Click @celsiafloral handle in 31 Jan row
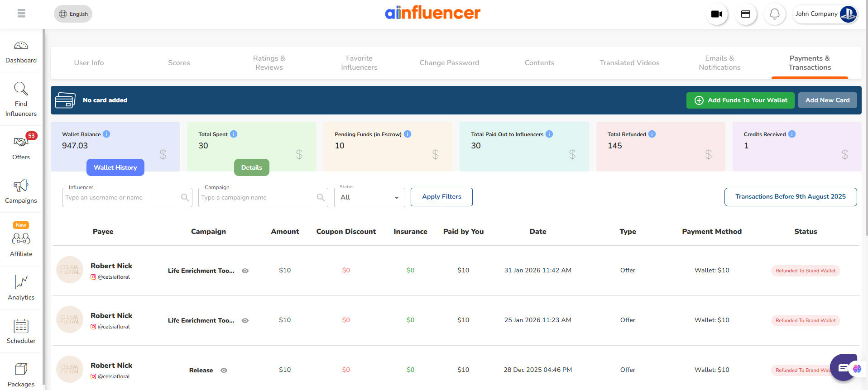 point(114,277)
